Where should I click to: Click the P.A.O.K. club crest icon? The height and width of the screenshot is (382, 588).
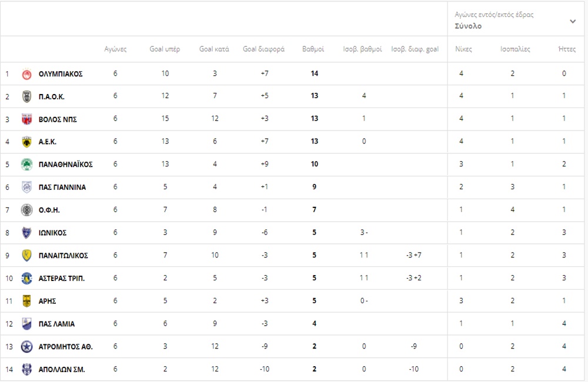click(x=26, y=97)
